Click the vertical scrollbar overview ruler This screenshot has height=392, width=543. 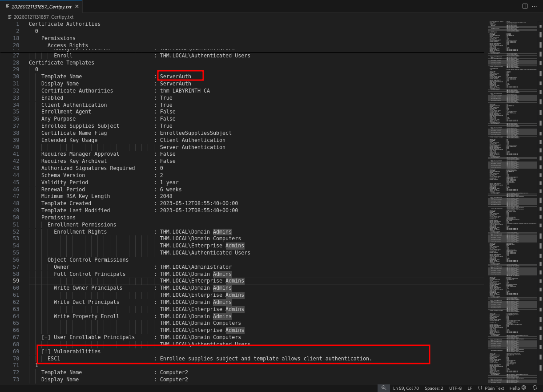[540, 178]
